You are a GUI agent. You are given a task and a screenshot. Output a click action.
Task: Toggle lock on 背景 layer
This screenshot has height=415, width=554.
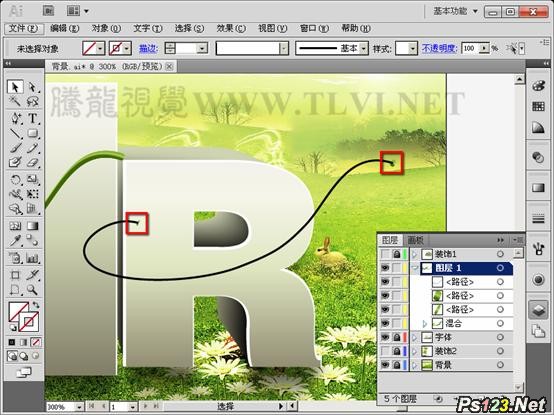pyautogui.click(x=397, y=365)
